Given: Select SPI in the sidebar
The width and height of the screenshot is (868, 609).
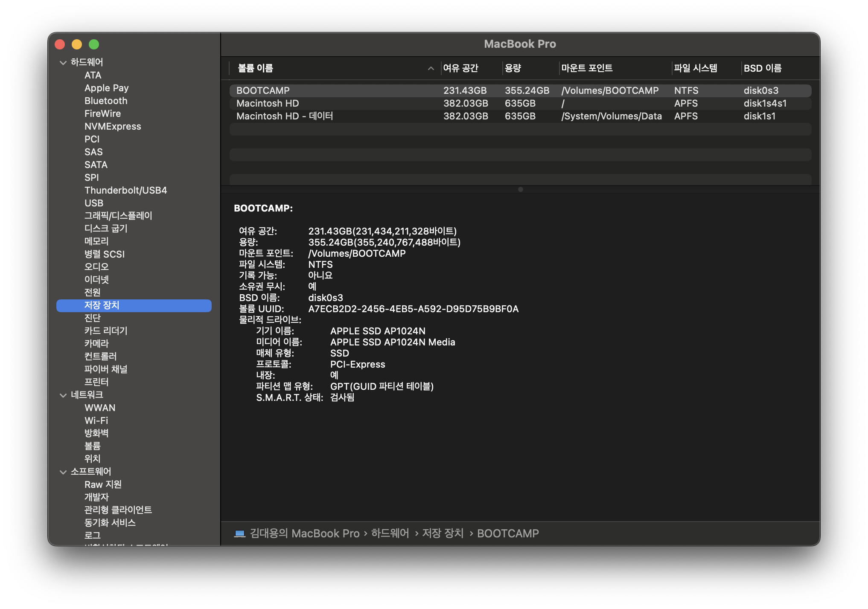Looking at the screenshot, I should click(x=91, y=177).
